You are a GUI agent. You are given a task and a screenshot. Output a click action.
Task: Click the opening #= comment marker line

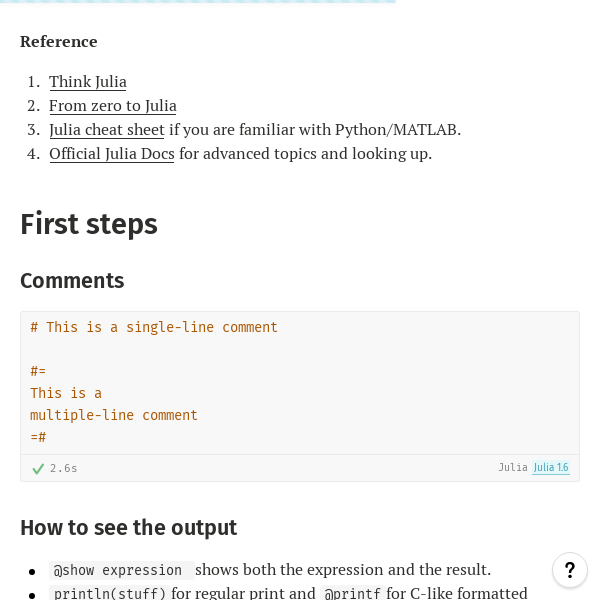[38, 371]
